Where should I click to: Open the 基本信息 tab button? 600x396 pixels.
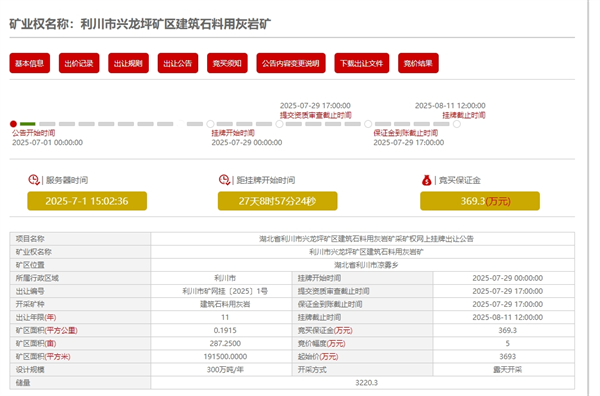coord(29,63)
